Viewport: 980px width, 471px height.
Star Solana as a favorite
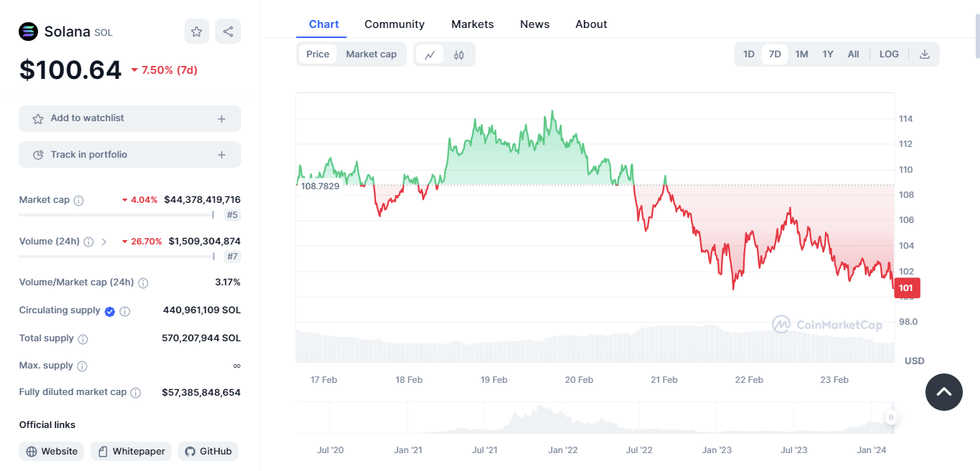coord(197,32)
